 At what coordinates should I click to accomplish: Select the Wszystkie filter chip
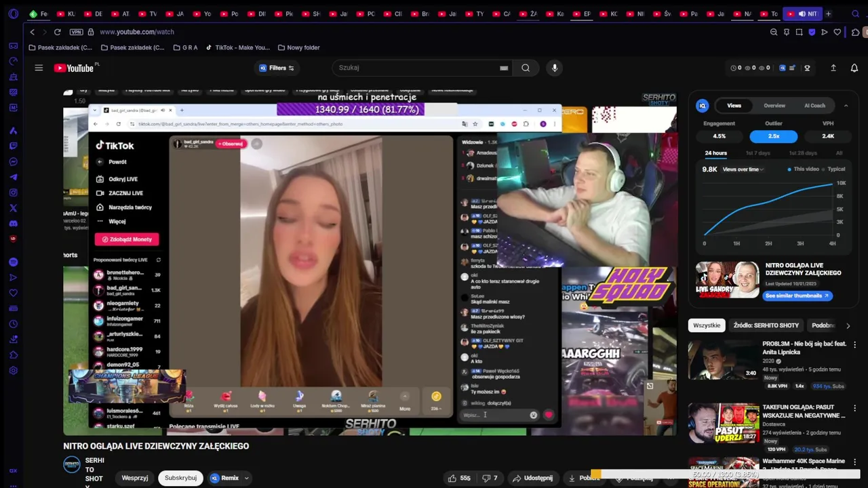click(707, 325)
